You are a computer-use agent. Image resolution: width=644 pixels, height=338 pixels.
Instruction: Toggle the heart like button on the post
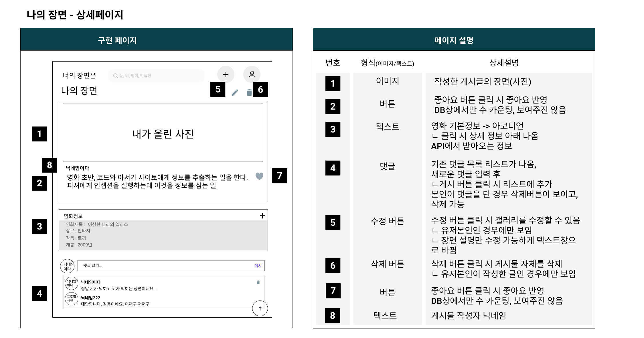pos(259,177)
